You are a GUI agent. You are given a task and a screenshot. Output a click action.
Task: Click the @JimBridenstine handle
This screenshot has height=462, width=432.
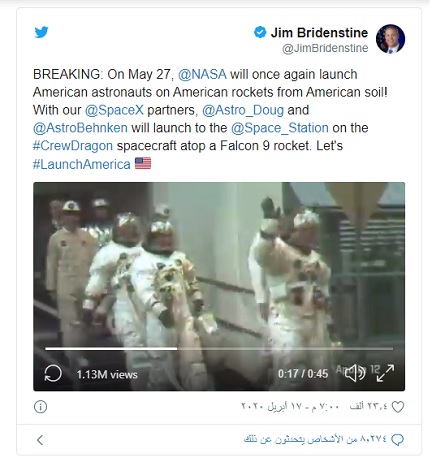(325, 48)
